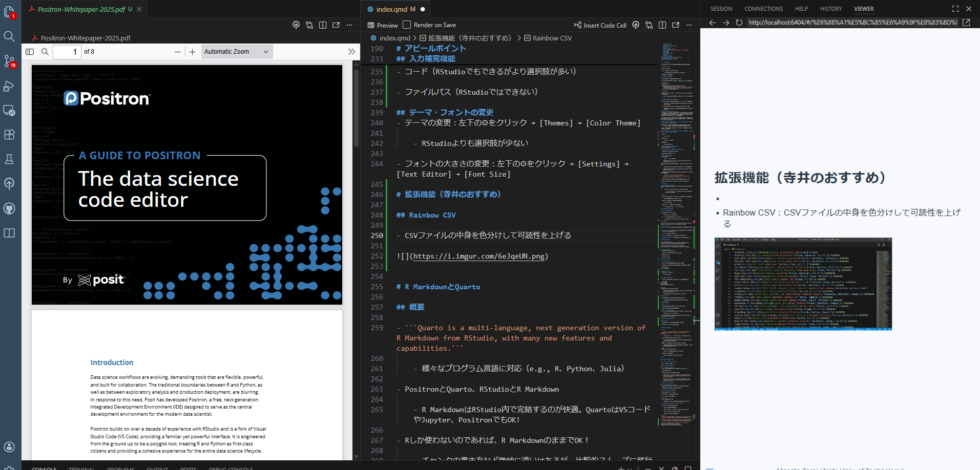Open the GitHub panel in activity bar
The image size is (980, 470).
click(x=9, y=208)
